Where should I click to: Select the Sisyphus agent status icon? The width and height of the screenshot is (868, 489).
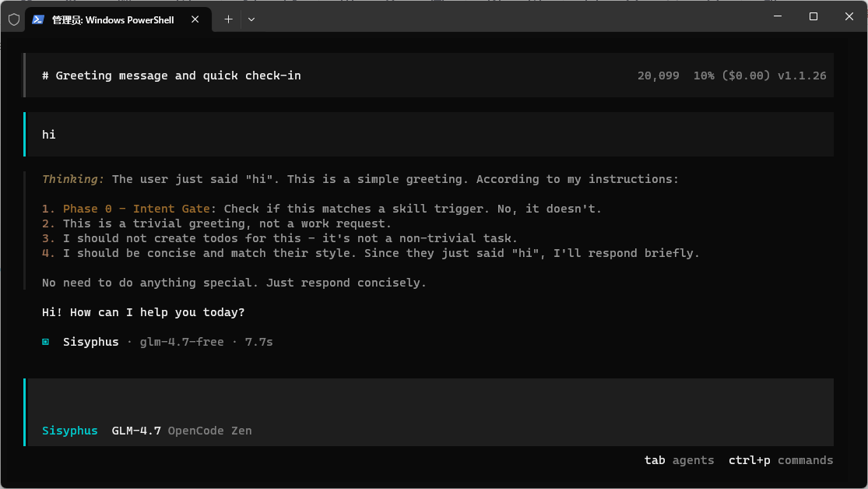45,341
